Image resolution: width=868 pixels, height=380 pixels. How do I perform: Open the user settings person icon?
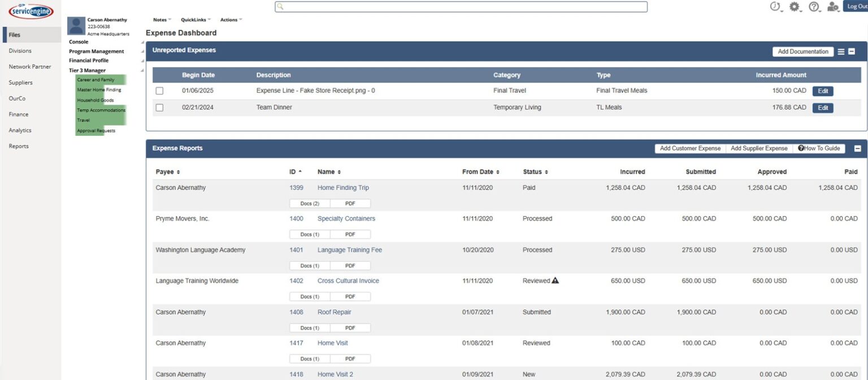tap(832, 7)
